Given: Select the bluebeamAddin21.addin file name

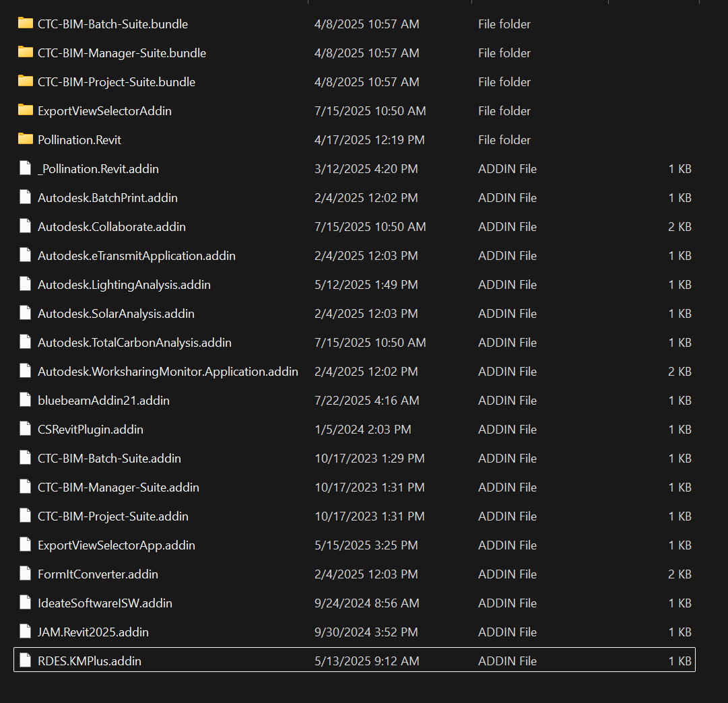Looking at the screenshot, I should click(x=104, y=400).
